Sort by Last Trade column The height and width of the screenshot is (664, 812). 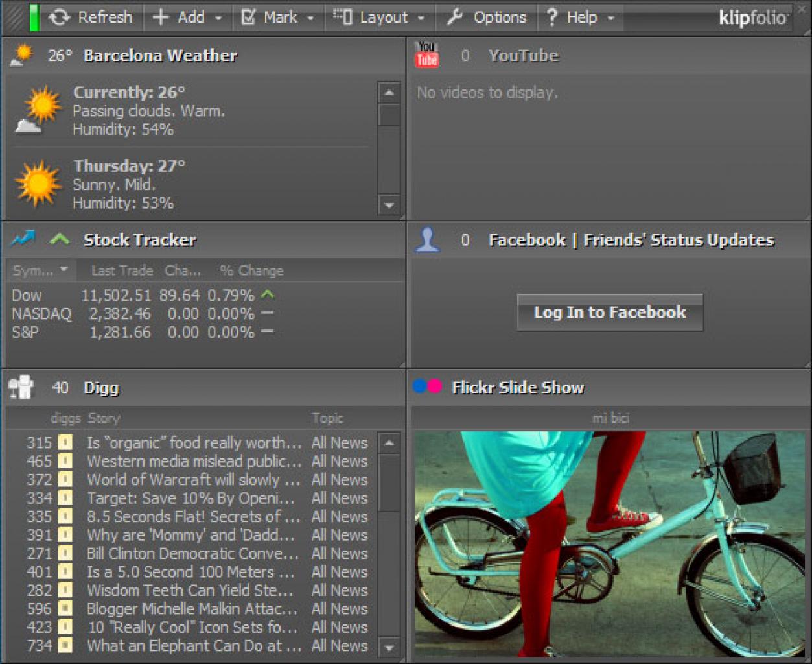pos(122,270)
